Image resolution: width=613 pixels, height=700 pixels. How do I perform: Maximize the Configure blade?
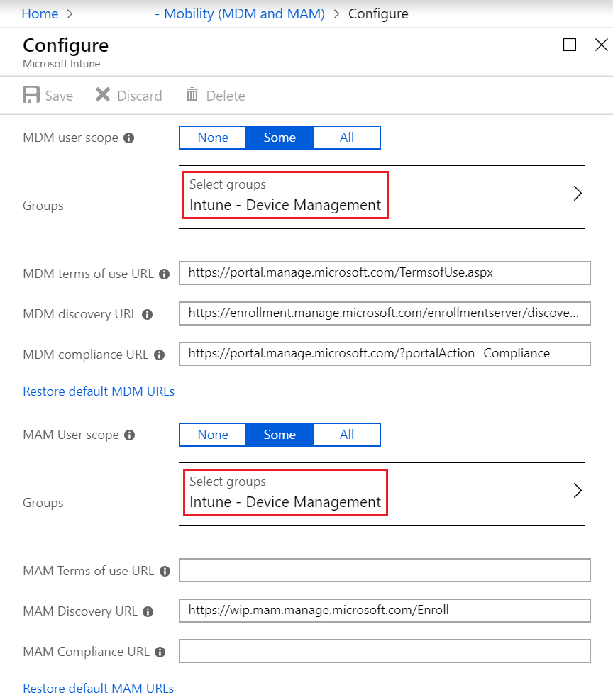(x=570, y=45)
